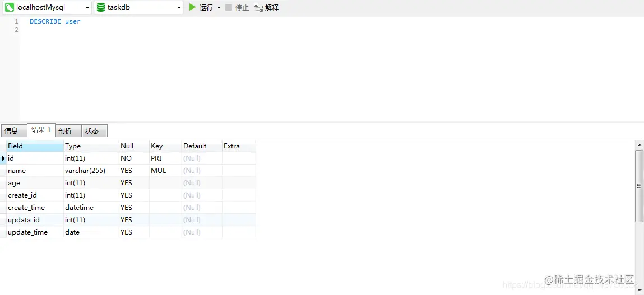Click the Key column header
This screenshot has height=295, width=644.
pos(165,146)
